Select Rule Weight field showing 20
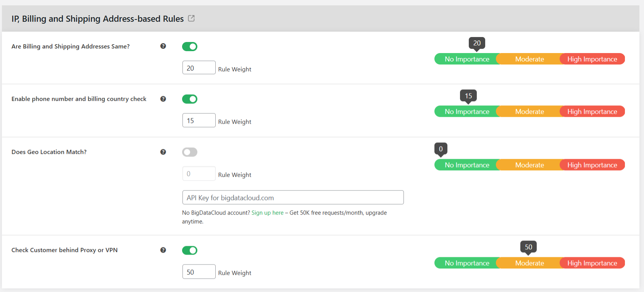This screenshot has height=292, width=644. (199, 67)
